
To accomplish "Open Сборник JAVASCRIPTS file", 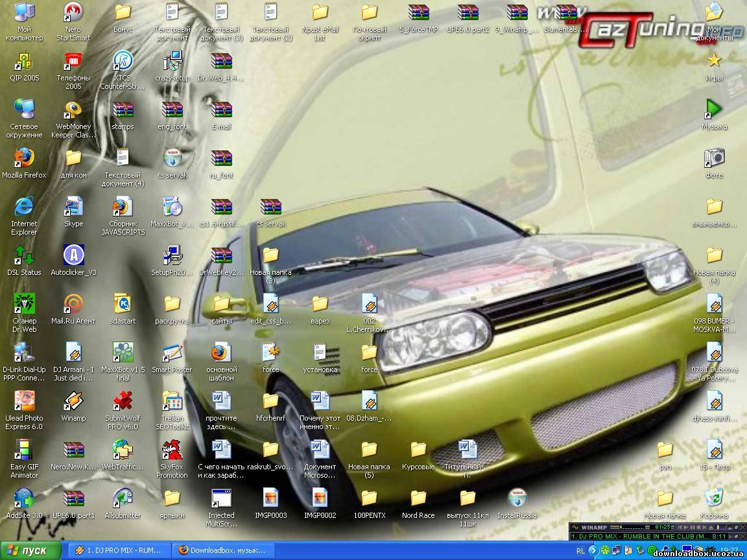I will (x=123, y=216).
